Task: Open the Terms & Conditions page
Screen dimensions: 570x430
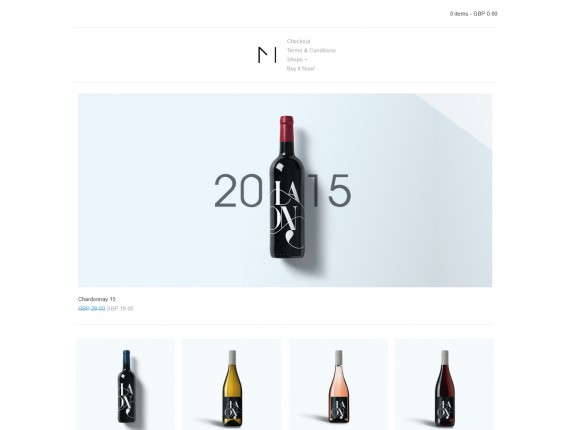Action: pyautogui.click(x=311, y=51)
